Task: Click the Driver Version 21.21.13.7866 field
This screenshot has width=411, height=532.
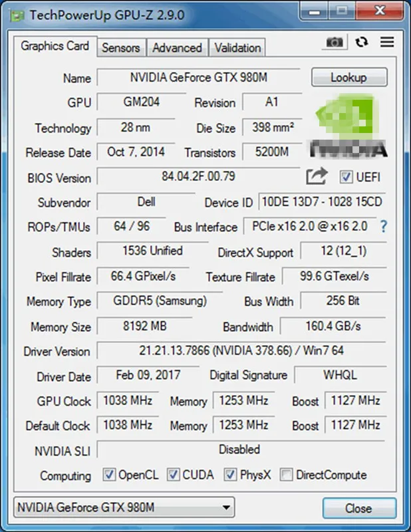Action: 241,350
